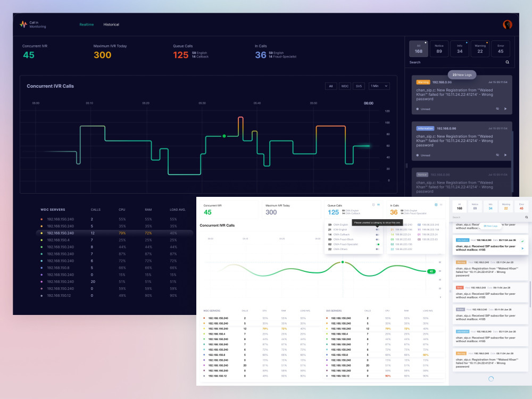Enable the CMA-Callback category toggle
Screen dimensions: 532x399
[x=378, y=234]
